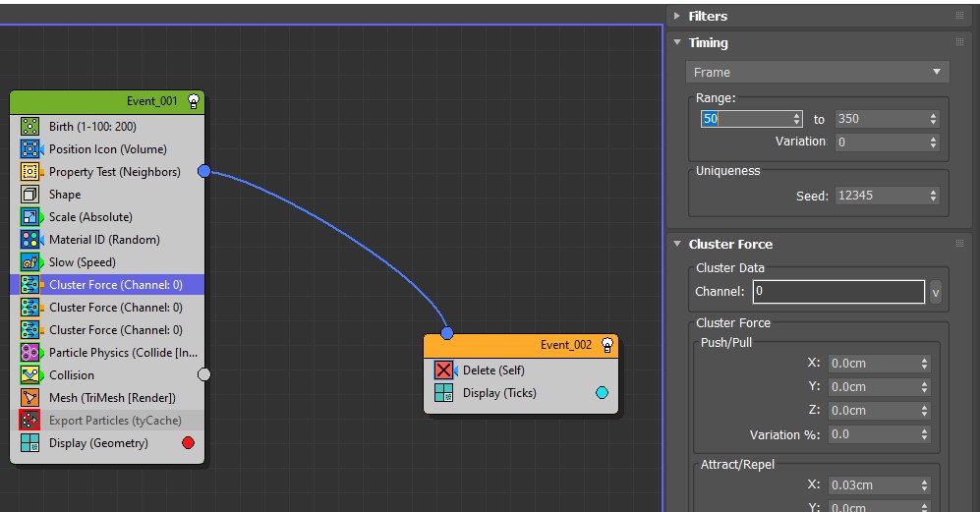The width and height of the screenshot is (980, 512).
Task: Select Delete (Self) operator row
Action: click(x=521, y=370)
